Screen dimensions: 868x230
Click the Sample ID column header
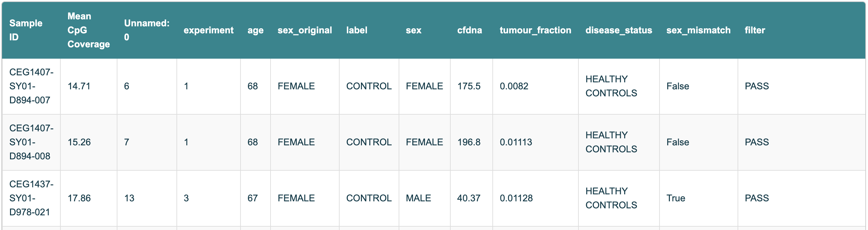coord(26,30)
